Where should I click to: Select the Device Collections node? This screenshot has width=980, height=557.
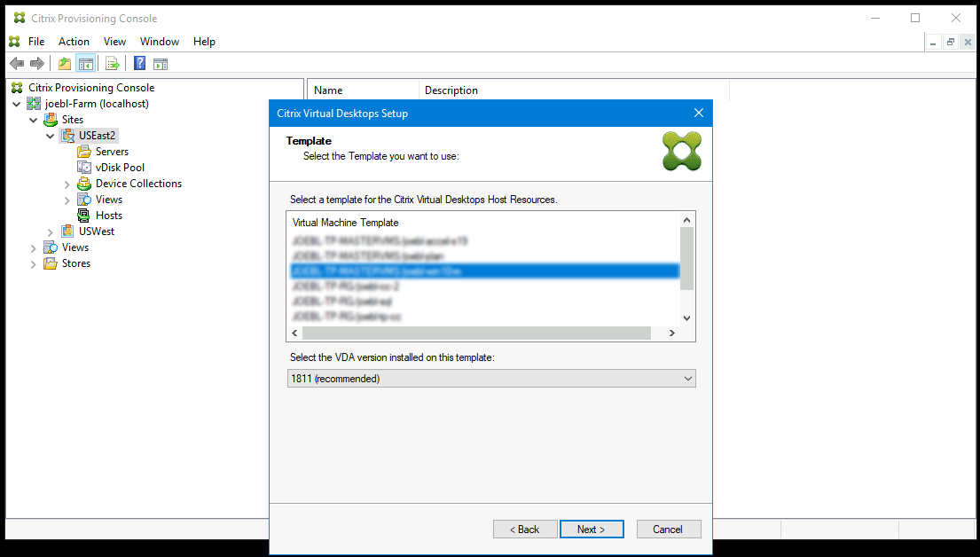point(137,183)
